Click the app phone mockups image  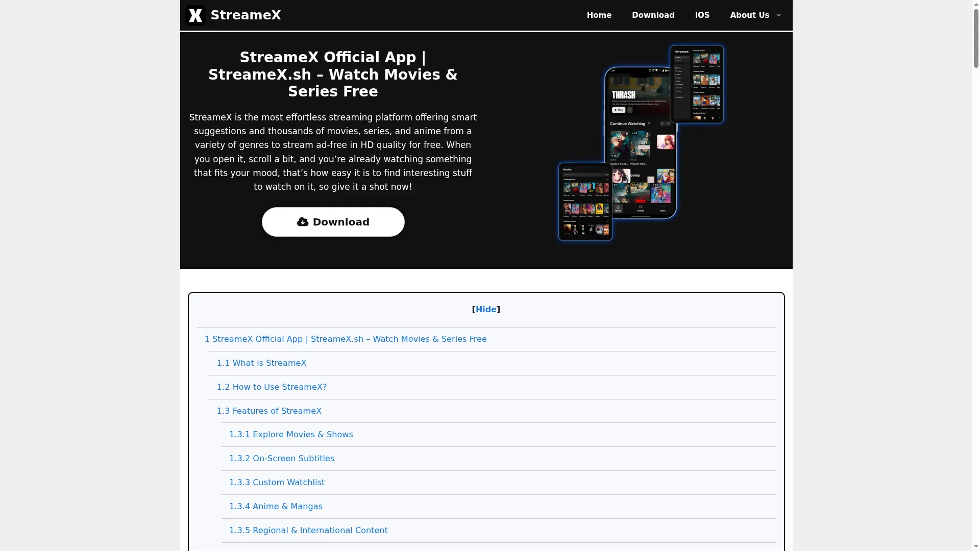(640, 143)
